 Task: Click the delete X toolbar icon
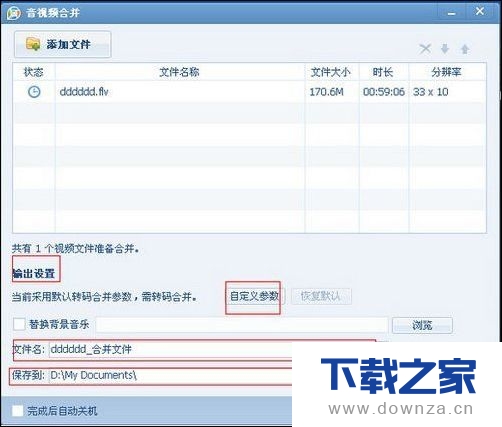tap(425, 49)
